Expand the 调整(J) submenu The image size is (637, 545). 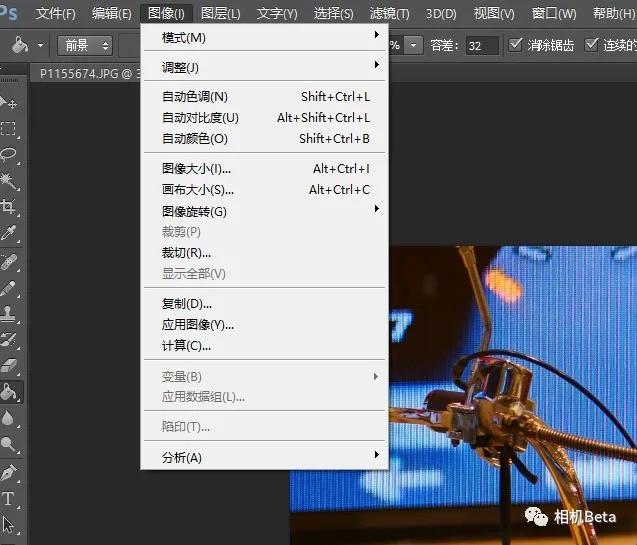point(264,67)
